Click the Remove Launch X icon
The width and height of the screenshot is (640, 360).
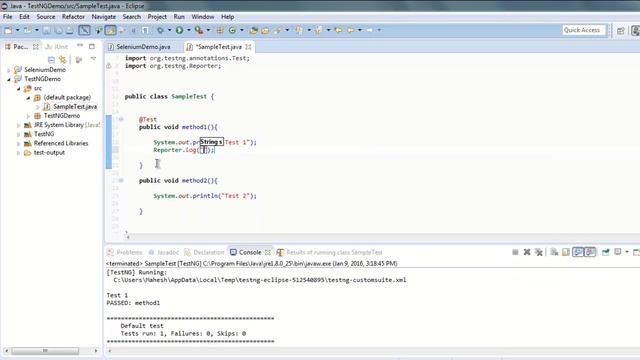(527, 252)
